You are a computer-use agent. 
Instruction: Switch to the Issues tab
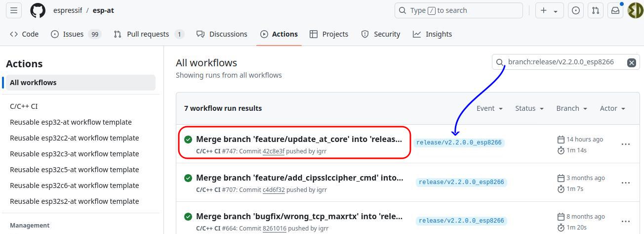click(73, 34)
